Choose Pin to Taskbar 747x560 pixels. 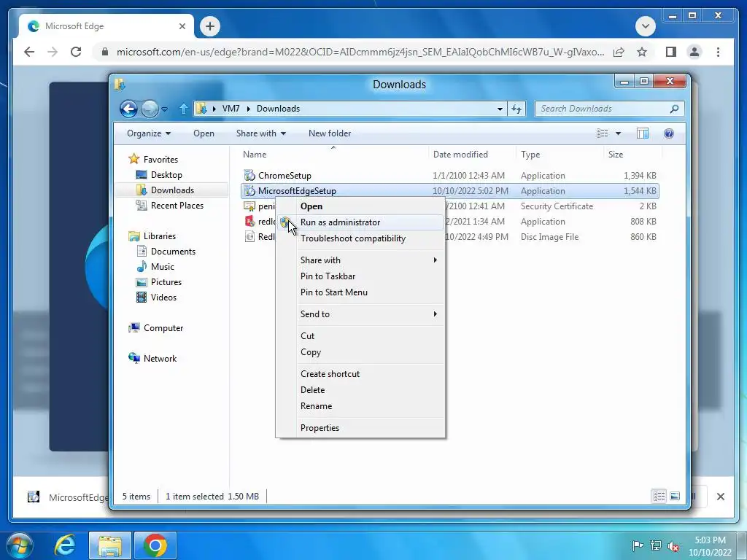360,276
